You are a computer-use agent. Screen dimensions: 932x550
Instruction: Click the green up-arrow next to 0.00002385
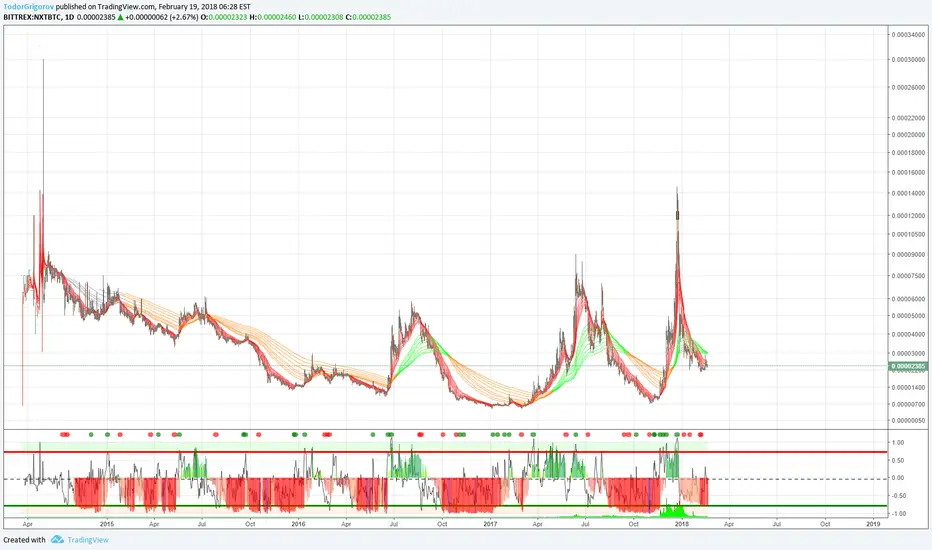[121, 17]
